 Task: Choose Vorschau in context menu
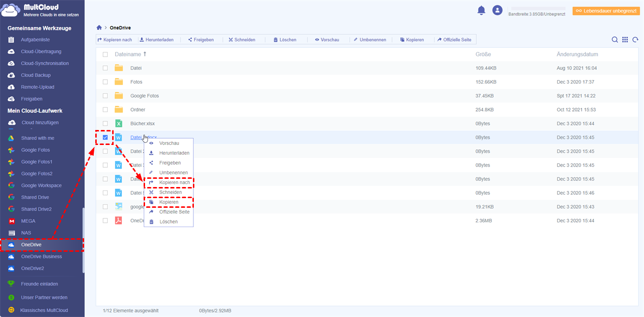(x=169, y=143)
